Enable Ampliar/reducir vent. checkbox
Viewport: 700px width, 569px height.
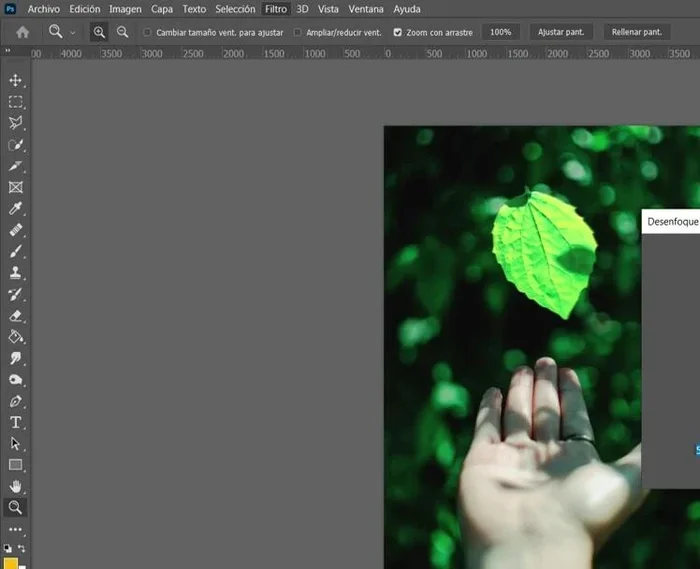click(297, 32)
